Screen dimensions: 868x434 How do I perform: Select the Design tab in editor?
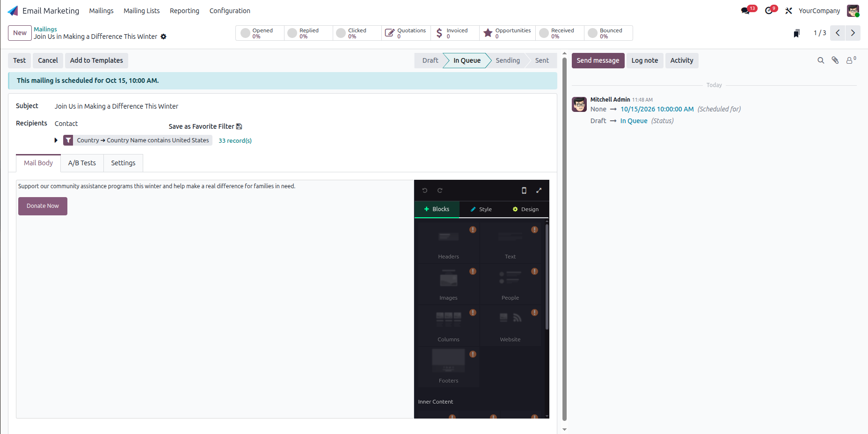[x=525, y=209]
